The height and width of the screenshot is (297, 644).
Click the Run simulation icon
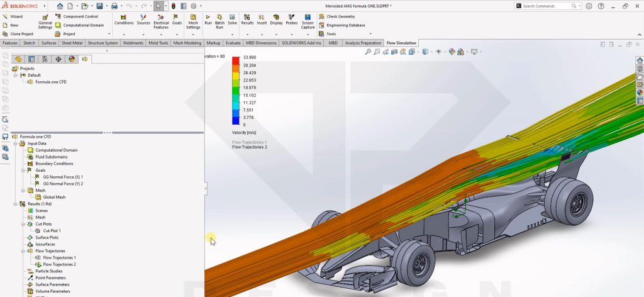tap(208, 18)
